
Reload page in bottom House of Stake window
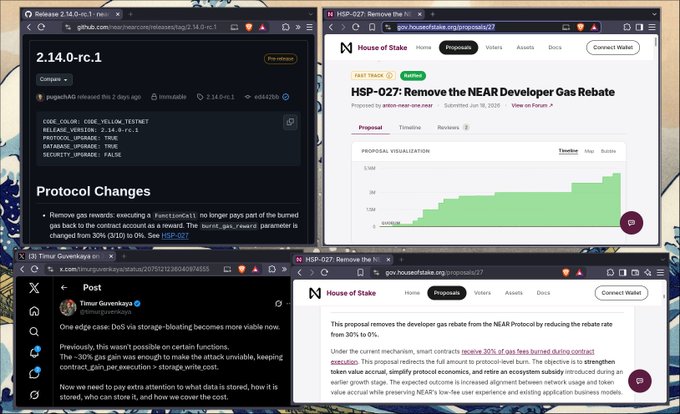(324, 273)
